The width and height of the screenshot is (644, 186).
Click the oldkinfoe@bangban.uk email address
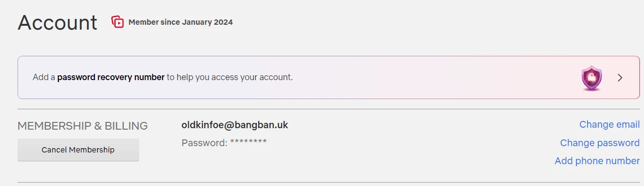coord(235,125)
